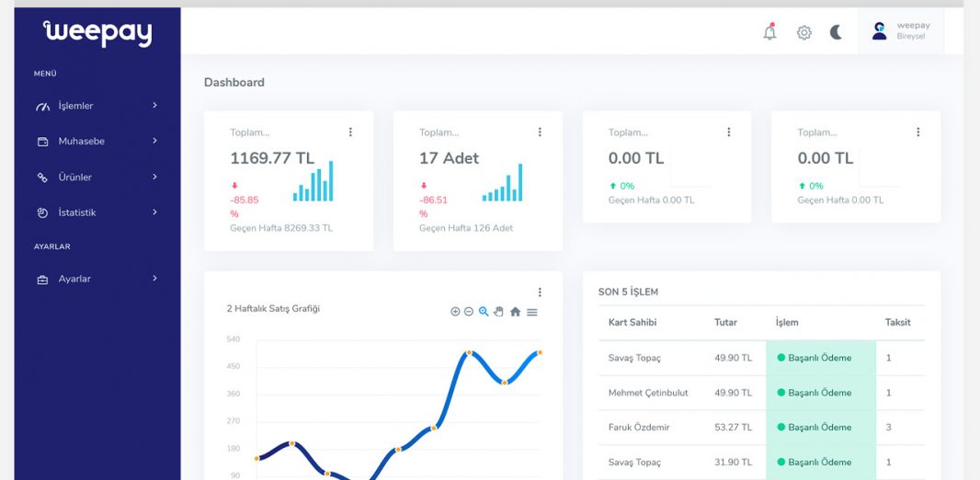The image size is (980, 480).
Task: Select the hand panning tool
Action: [498, 311]
